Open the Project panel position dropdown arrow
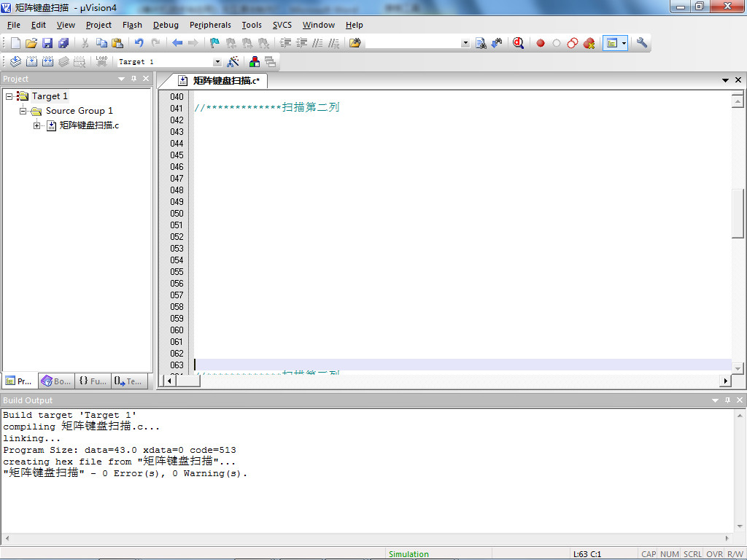747x560 pixels. pyautogui.click(x=122, y=79)
